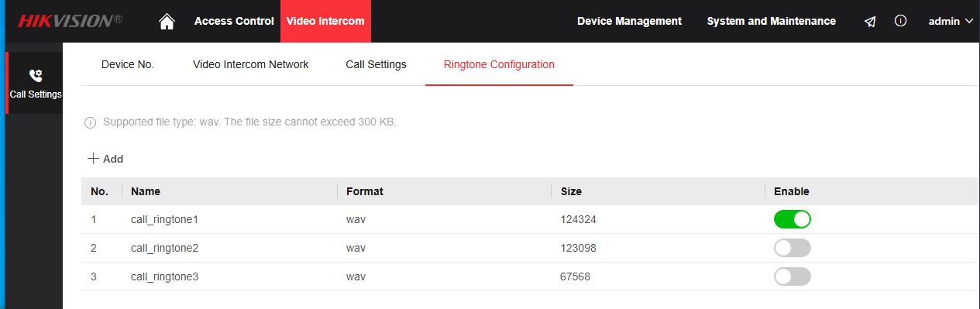Click the paper plane send icon
Image resolution: width=980 pixels, height=309 pixels.
click(x=870, y=22)
